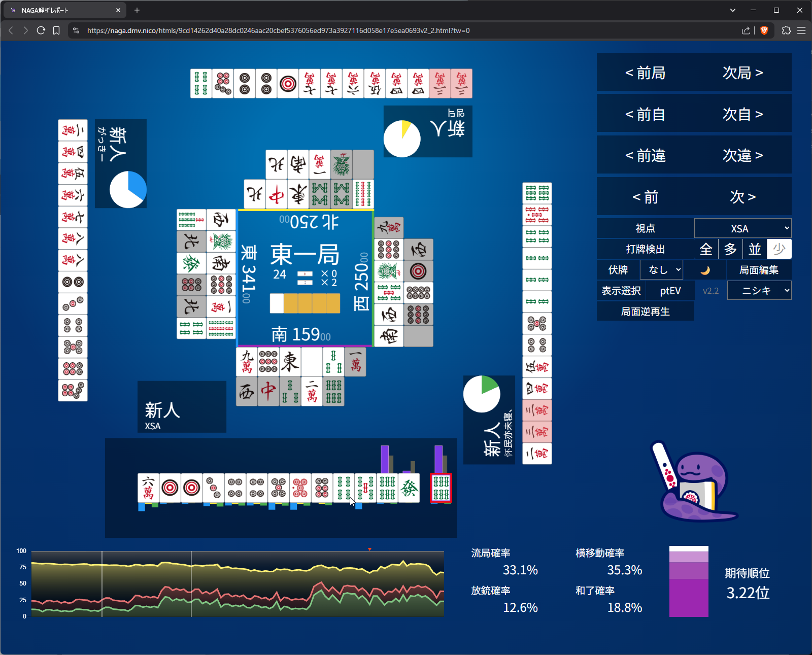Click the red marker above the graph
This screenshot has height=655, width=812.
(x=369, y=549)
